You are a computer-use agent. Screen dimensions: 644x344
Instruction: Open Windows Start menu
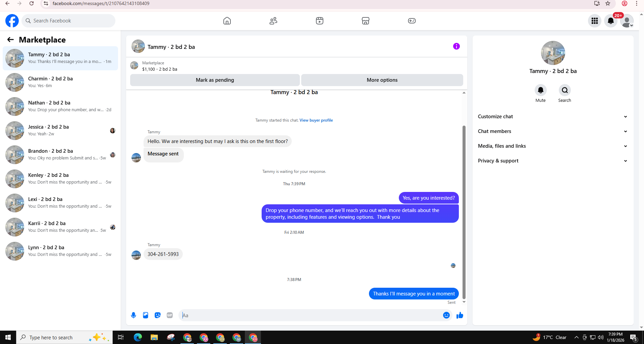[x=8, y=337]
